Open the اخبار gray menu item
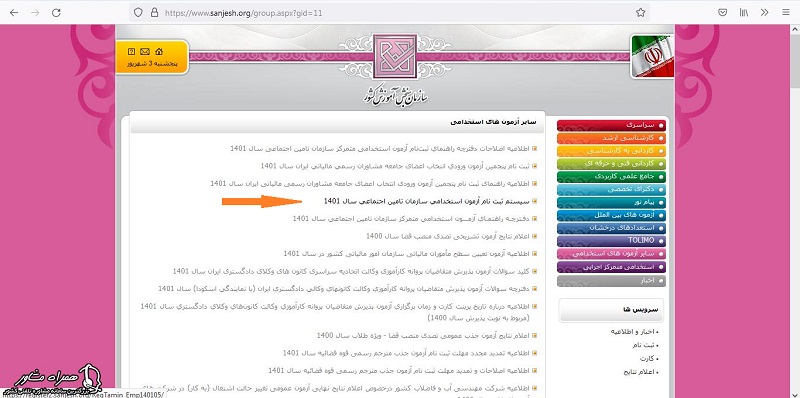800x398 pixels. pyautogui.click(x=611, y=281)
